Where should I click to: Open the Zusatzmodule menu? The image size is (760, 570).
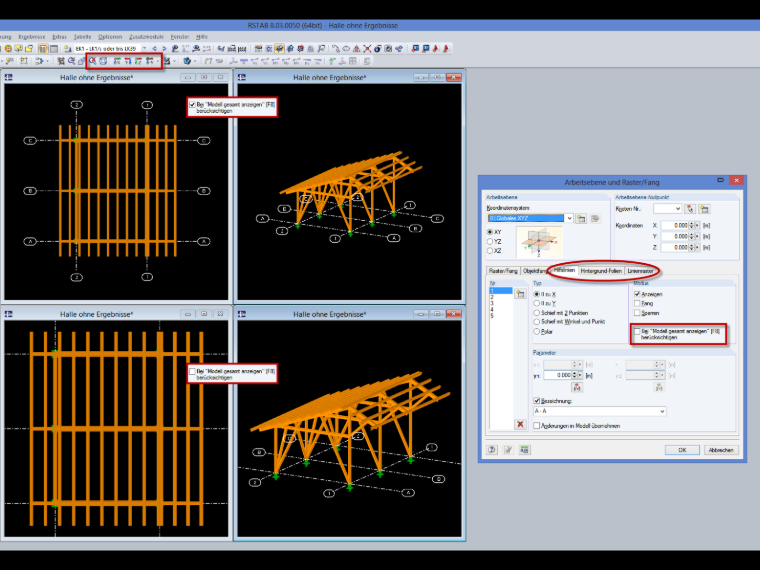146,37
